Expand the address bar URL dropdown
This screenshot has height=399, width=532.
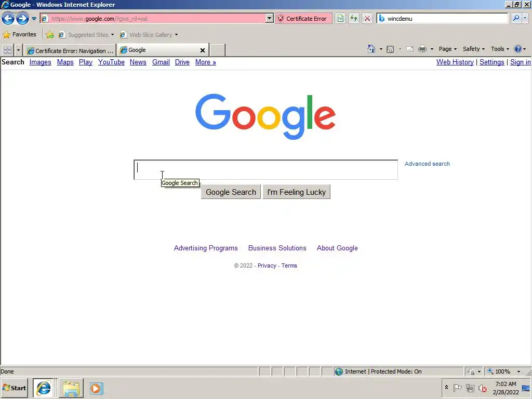pos(270,19)
